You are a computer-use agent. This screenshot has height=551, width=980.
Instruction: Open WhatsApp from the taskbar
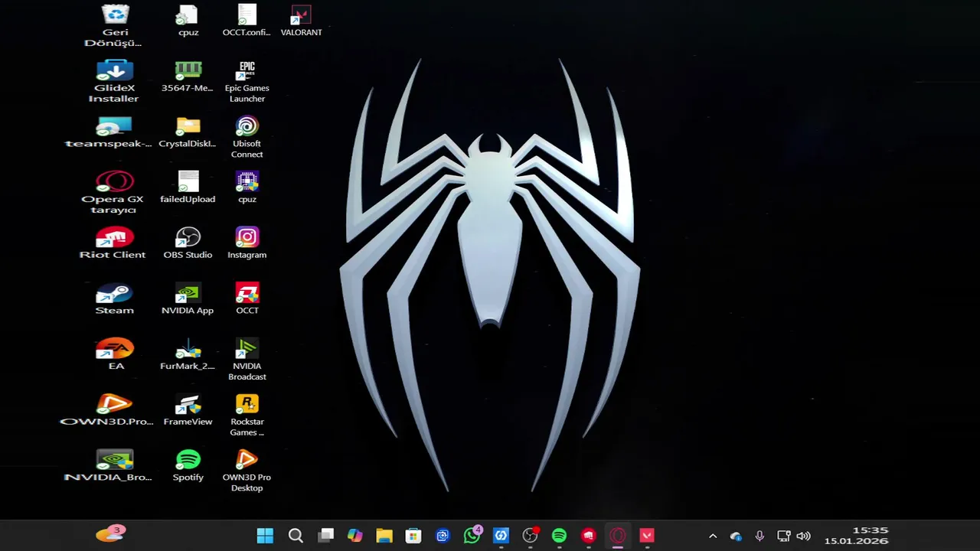coord(472,536)
